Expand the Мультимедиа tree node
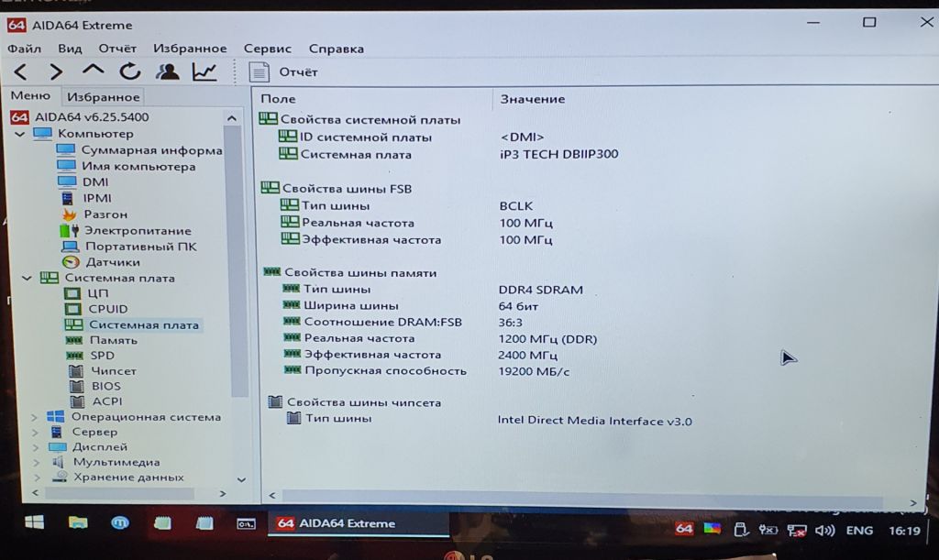939x560 pixels. click(x=37, y=463)
